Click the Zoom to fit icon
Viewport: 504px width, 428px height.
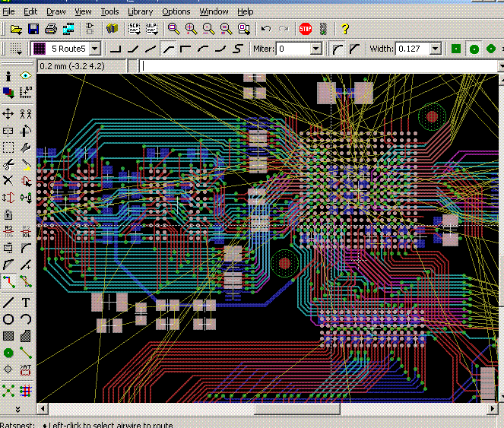pyautogui.click(x=174, y=29)
